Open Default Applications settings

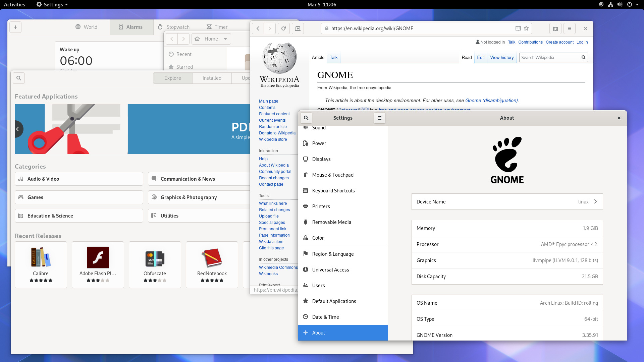[343, 301]
